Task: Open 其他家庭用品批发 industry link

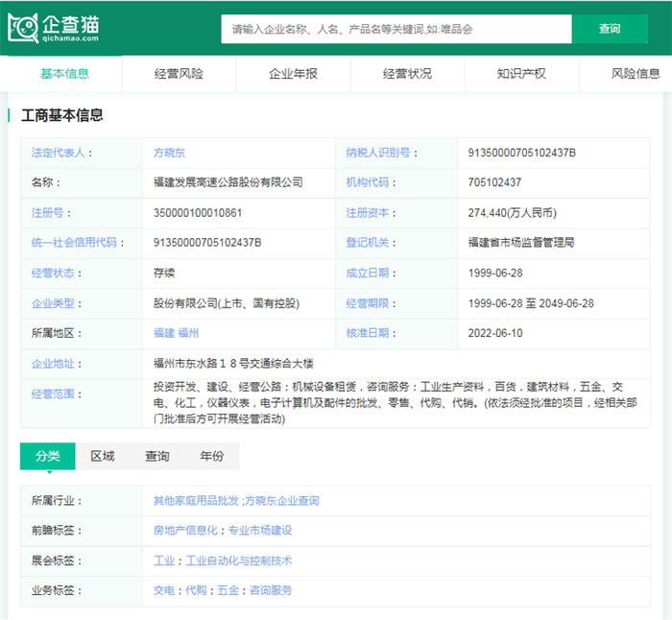Action: click(x=196, y=501)
